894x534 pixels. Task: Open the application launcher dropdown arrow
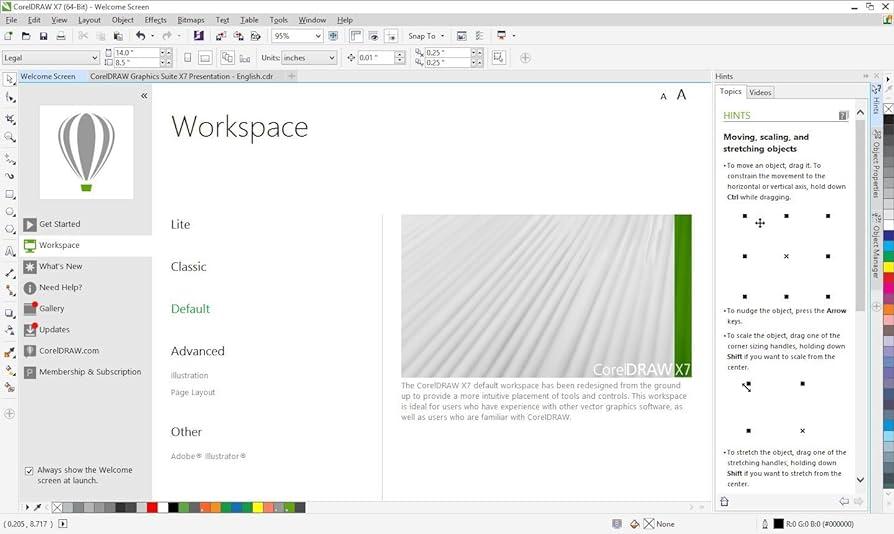tap(514, 36)
